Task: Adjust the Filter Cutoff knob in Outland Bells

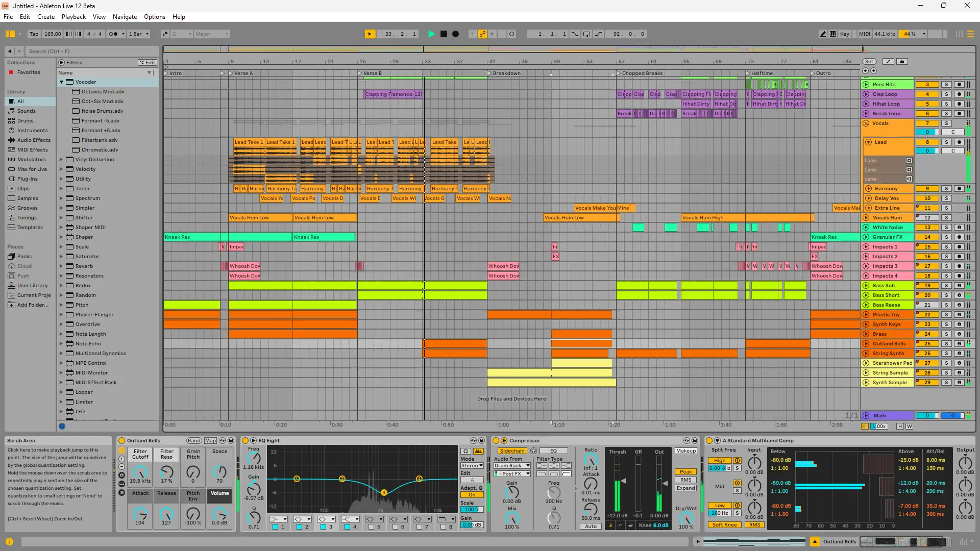Action: [x=140, y=472]
